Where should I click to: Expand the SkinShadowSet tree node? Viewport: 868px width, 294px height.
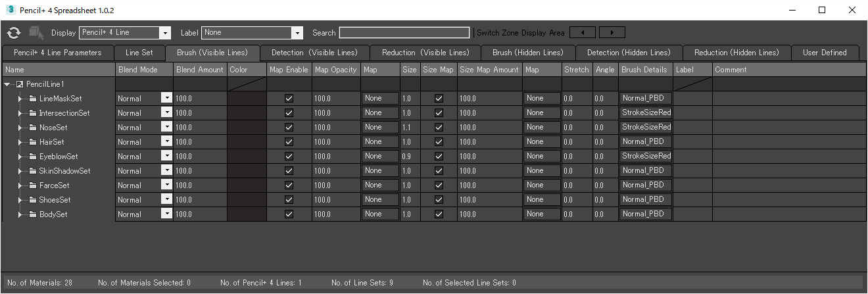click(x=20, y=171)
